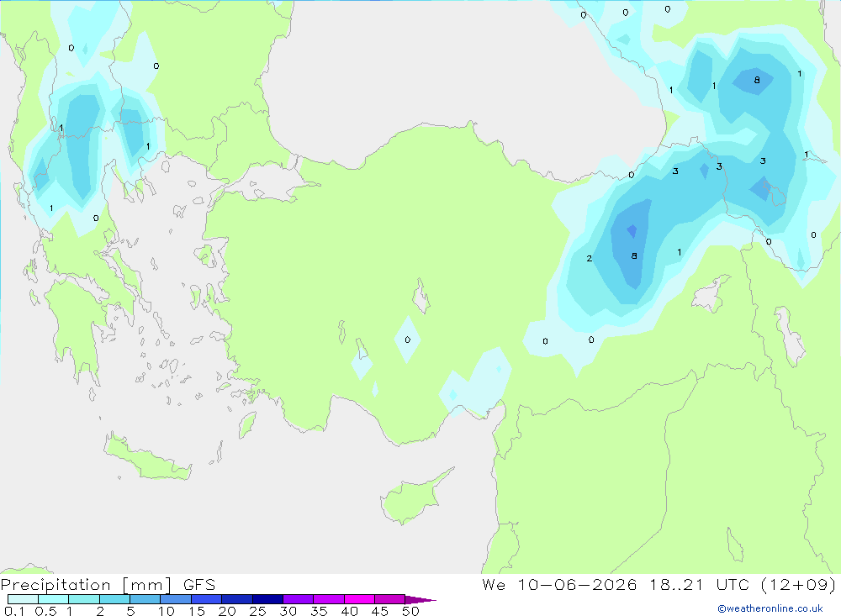Open the weatheronline.co.uk copyright link
This screenshot has height=616, width=841.
click(770, 608)
